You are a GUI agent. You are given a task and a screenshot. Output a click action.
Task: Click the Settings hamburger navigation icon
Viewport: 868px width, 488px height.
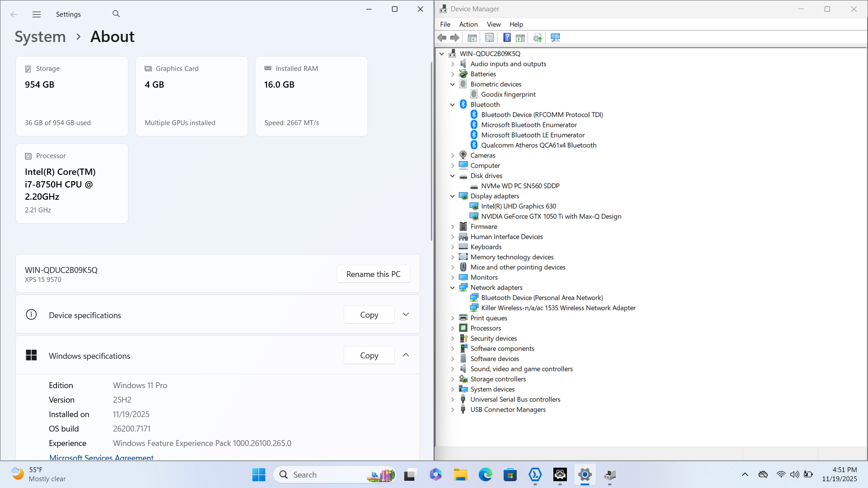[37, 14]
